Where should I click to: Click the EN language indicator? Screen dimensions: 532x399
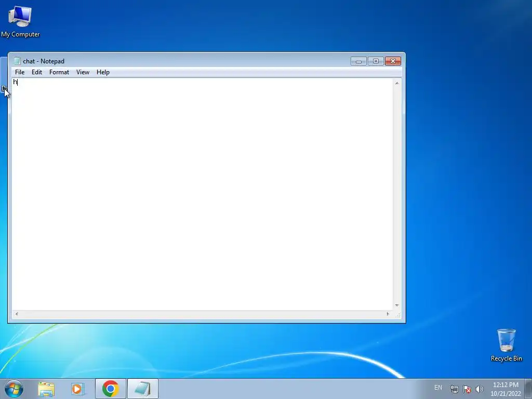pyautogui.click(x=438, y=388)
